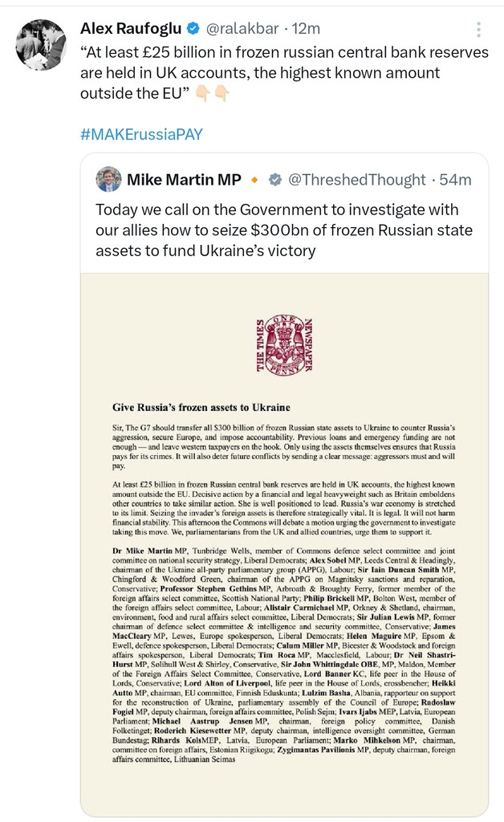This screenshot has width=504, height=822.
Task: Tap the gray verified badge in quoted tweet
Action: tap(274, 180)
